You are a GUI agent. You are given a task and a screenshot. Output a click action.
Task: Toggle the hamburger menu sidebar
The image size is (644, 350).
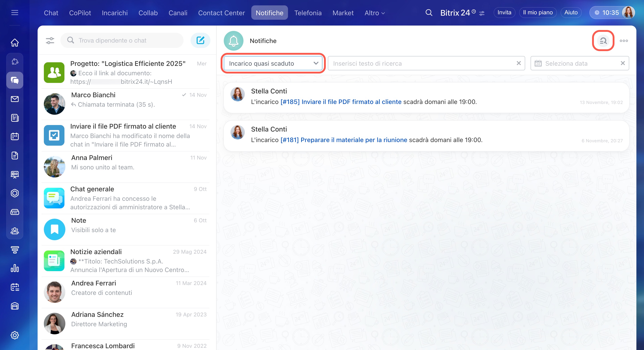point(15,13)
